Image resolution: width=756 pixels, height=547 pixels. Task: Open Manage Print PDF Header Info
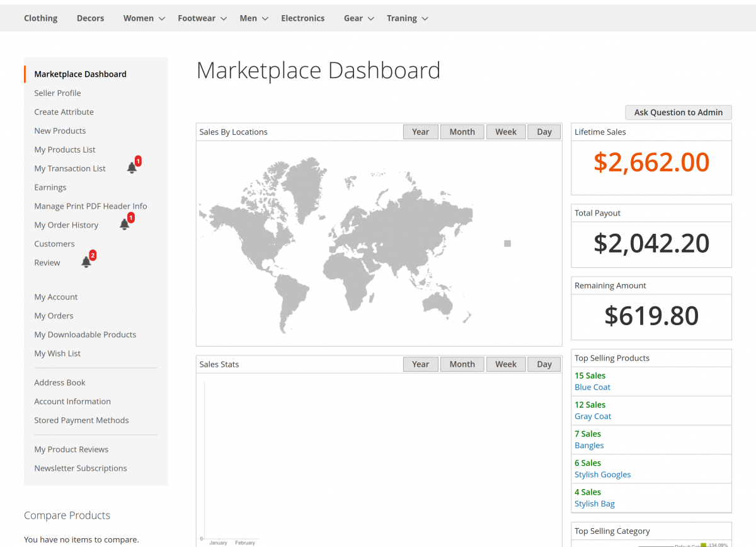[91, 206]
